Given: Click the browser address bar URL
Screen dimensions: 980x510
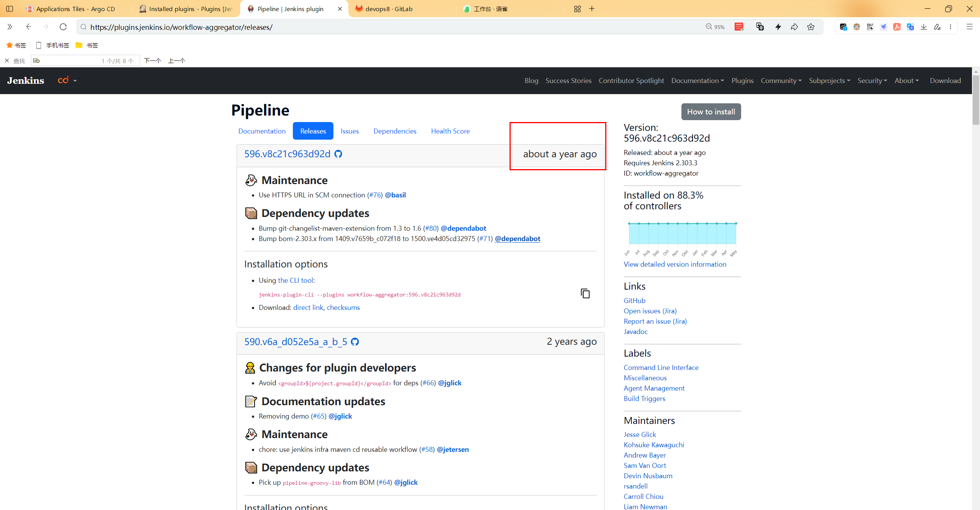Looking at the screenshot, I should 181,27.
